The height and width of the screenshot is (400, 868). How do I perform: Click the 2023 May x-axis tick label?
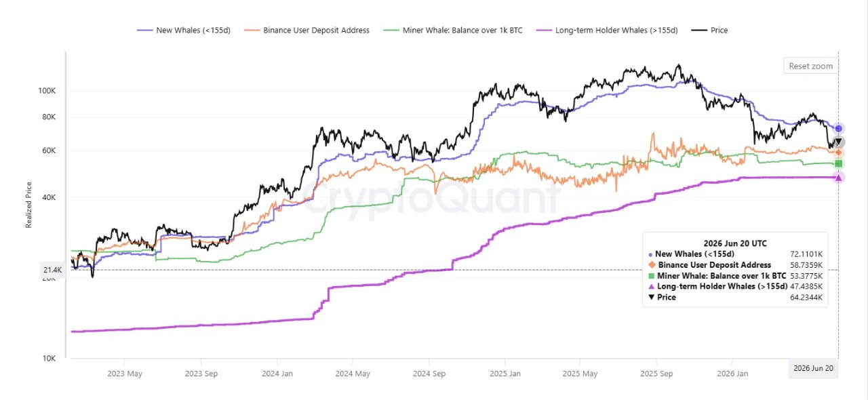tap(125, 373)
